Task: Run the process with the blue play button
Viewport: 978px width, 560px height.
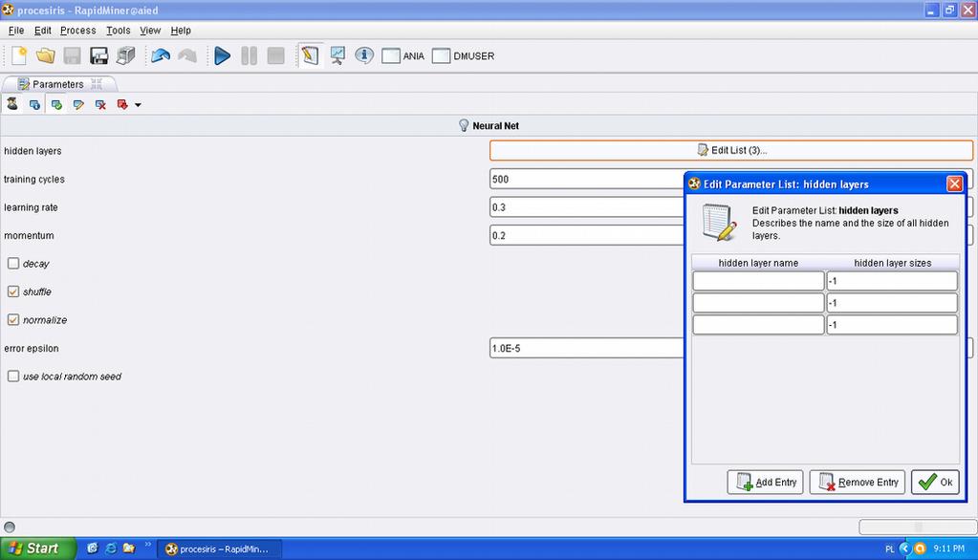Action: (x=222, y=56)
